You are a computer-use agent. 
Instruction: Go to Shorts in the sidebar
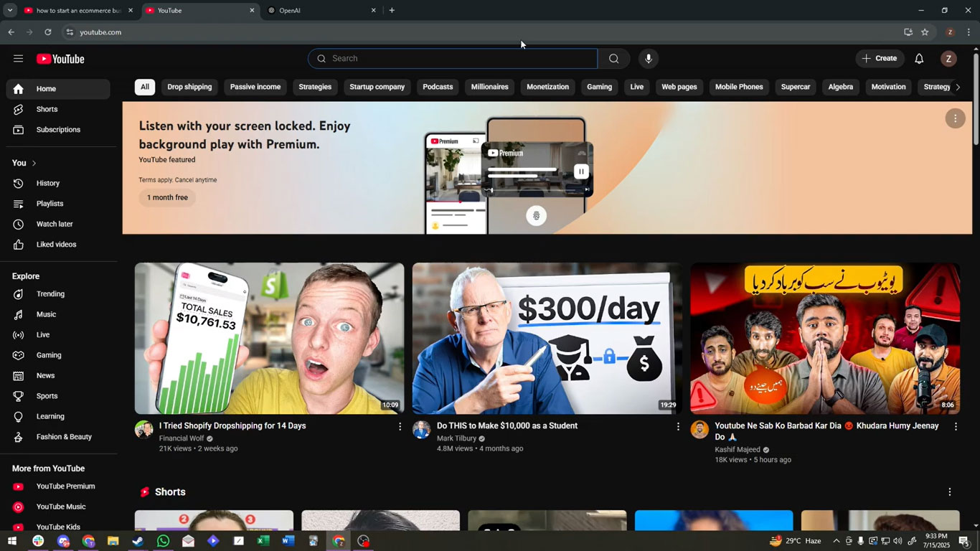click(x=58, y=109)
